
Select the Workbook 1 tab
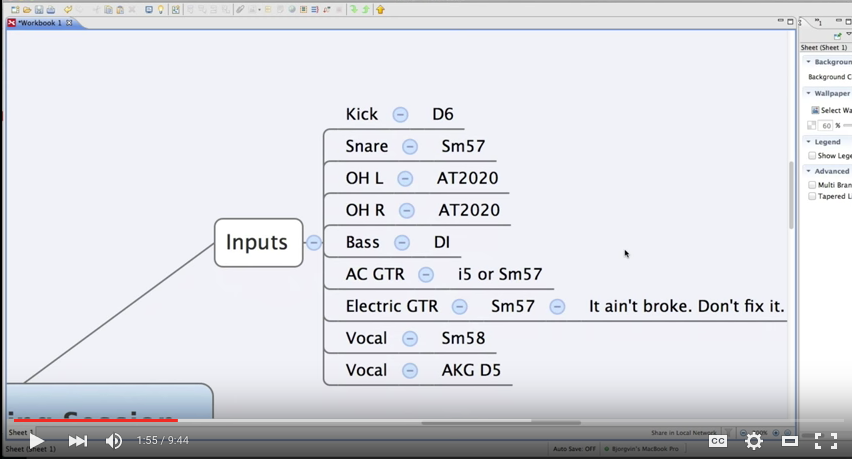click(x=40, y=22)
